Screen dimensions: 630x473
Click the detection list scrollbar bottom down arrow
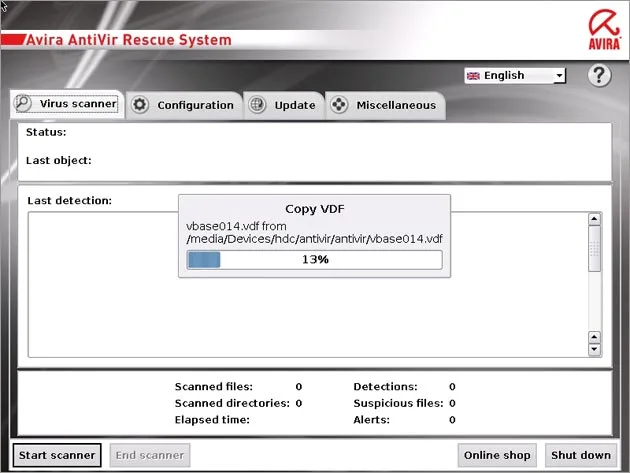click(x=594, y=349)
